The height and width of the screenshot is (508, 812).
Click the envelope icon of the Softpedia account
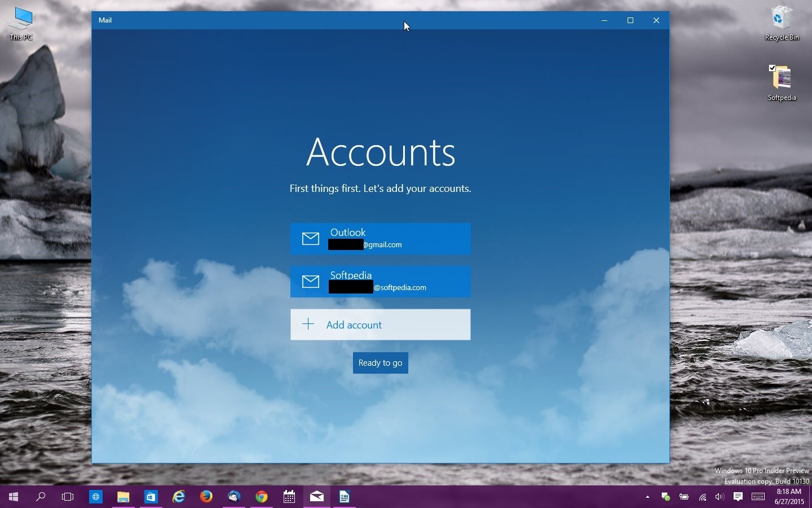(310, 282)
